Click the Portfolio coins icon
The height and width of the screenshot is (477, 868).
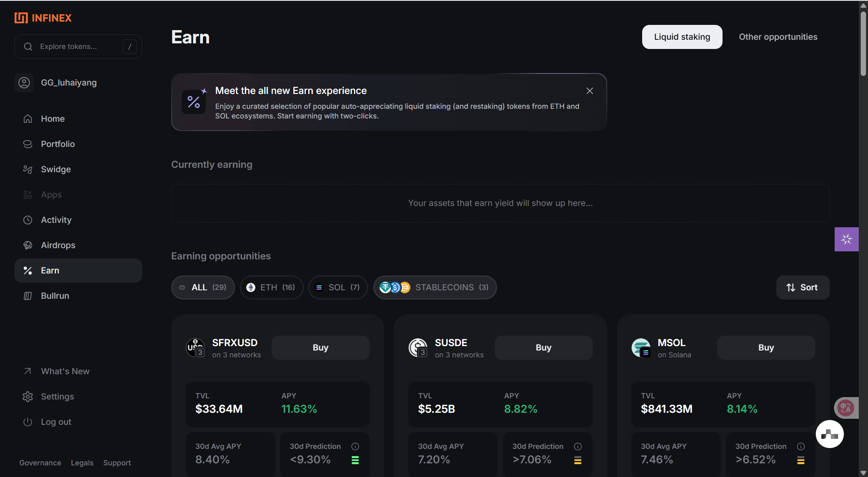28,144
